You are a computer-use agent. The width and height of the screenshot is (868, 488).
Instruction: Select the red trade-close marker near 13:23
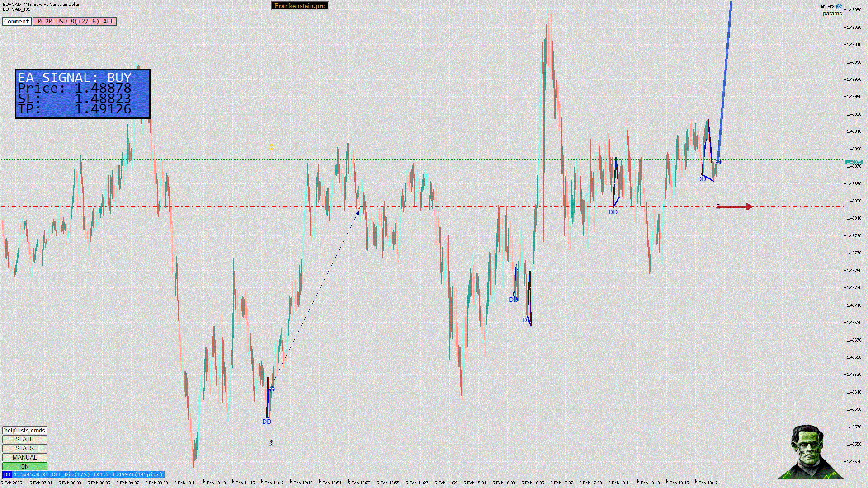(x=359, y=208)
